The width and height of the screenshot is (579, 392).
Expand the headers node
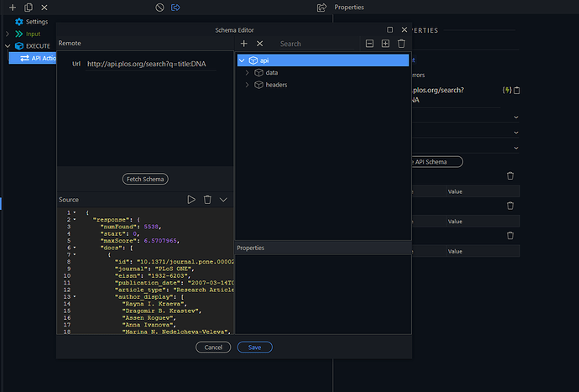pyautogui.click(x=247, y=85)
